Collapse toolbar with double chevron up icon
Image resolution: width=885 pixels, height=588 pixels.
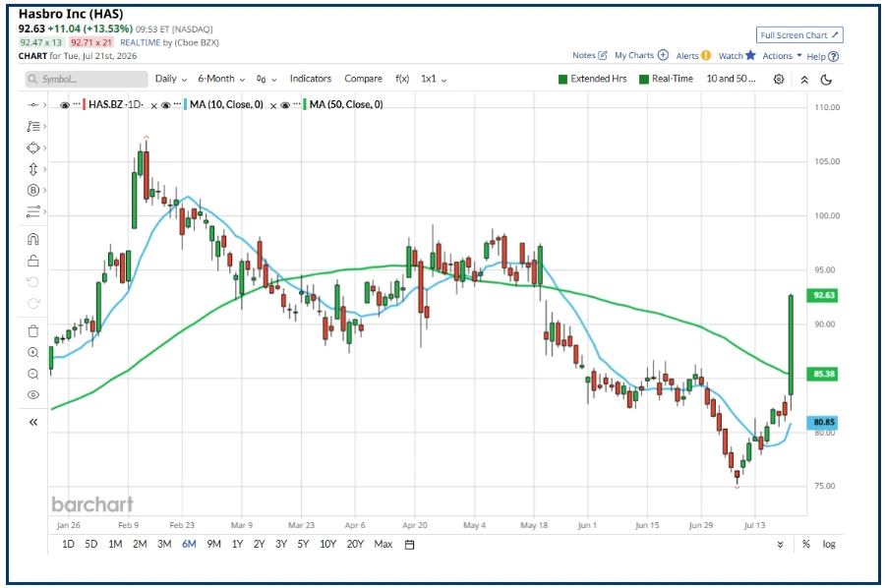pyautogui.click(x=804, y=80)
